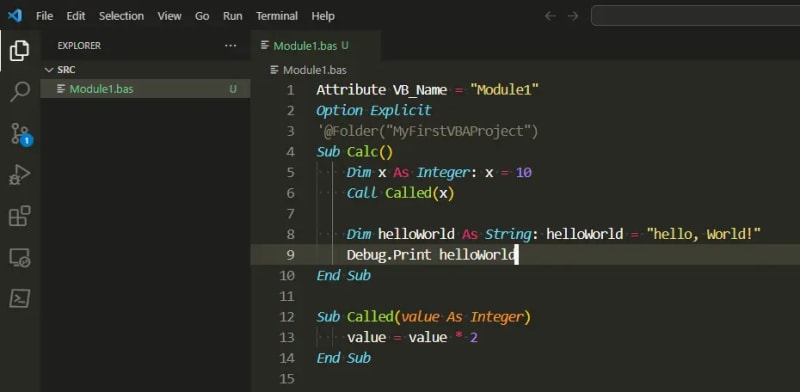
Task: Open the File menu
Action: [44, 16]
